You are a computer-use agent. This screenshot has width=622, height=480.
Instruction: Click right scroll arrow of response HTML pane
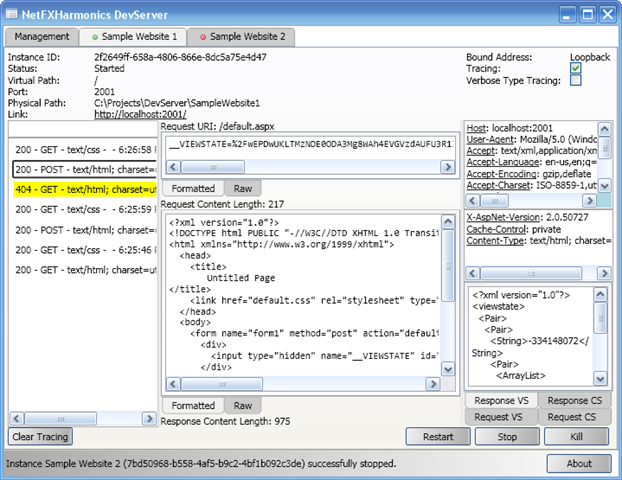[x=433, y=384]
